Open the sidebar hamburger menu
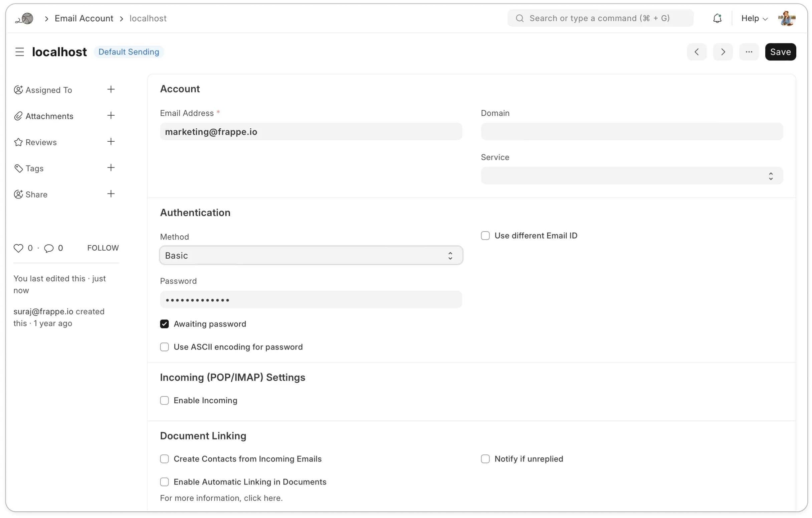Viewport: 812px width, 518px height. coord(20,51)
